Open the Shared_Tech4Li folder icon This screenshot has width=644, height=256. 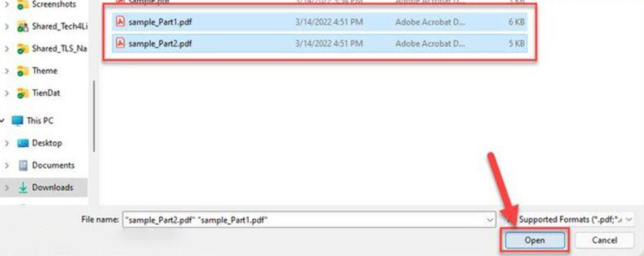coord(22,27)
